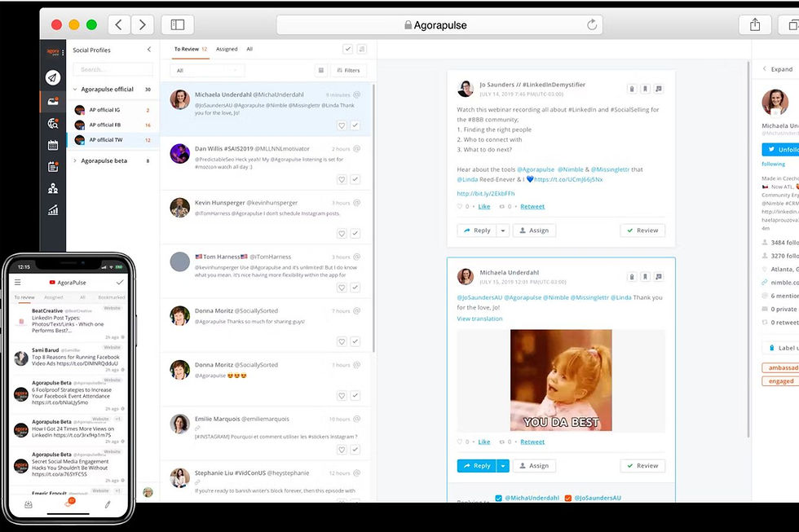Bookmark the Jo Saunders tweet
This screenshot has width=799, height=532.
click(x=645, y=89)
